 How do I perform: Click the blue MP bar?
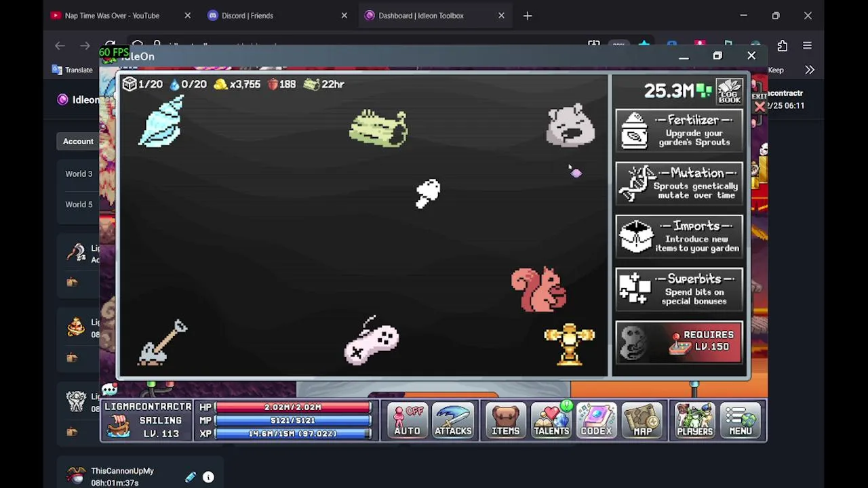pos(293,420)
